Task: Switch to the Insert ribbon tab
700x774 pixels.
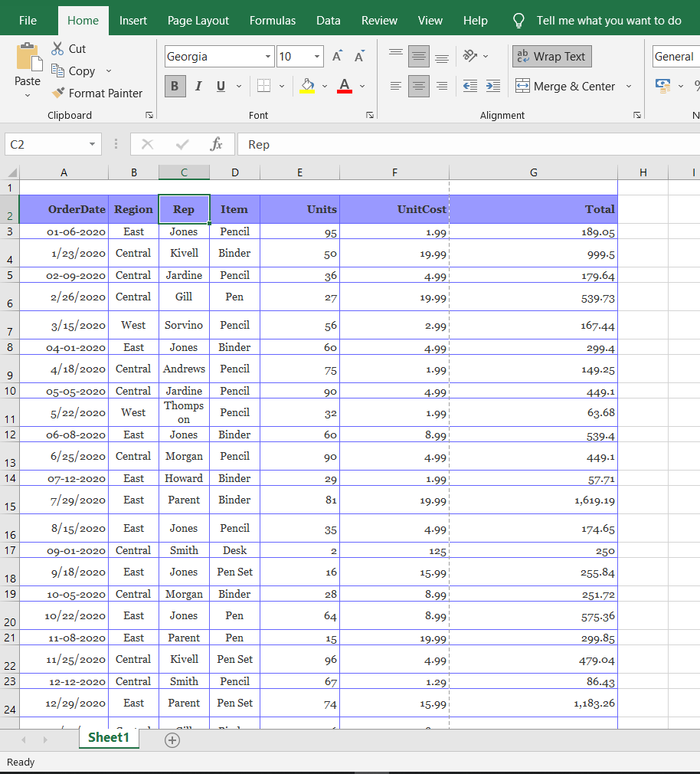Action: pos(133,21)
